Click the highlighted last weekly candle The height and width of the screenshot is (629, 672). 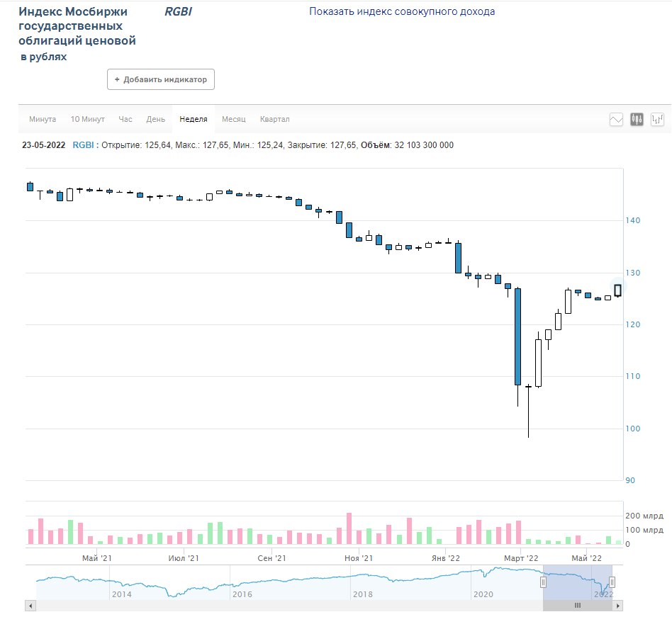(x=618, y=290)
